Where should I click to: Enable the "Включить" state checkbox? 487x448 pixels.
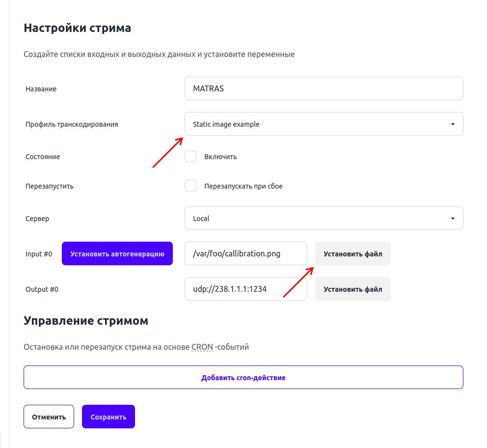(190, 156)
